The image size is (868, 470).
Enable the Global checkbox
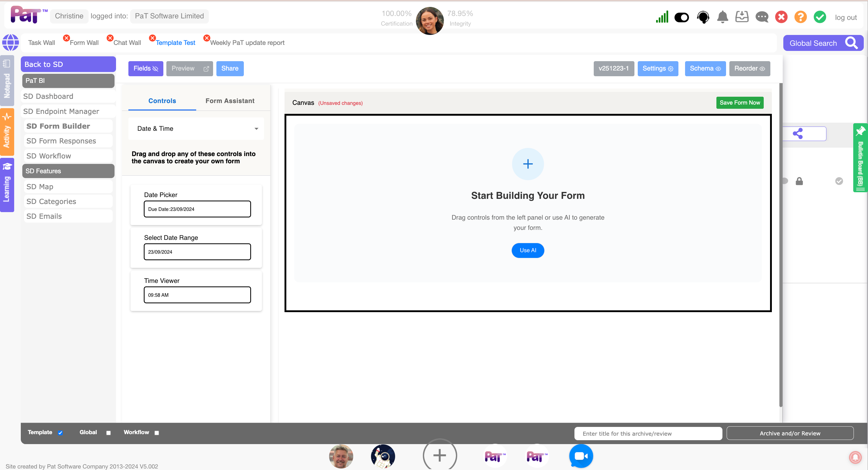point(108,433)
